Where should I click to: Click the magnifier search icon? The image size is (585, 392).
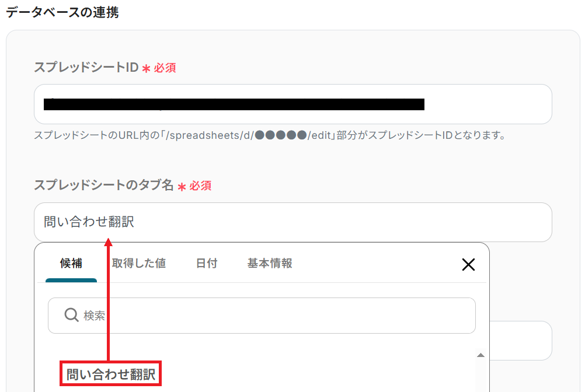tap(71, 315)
